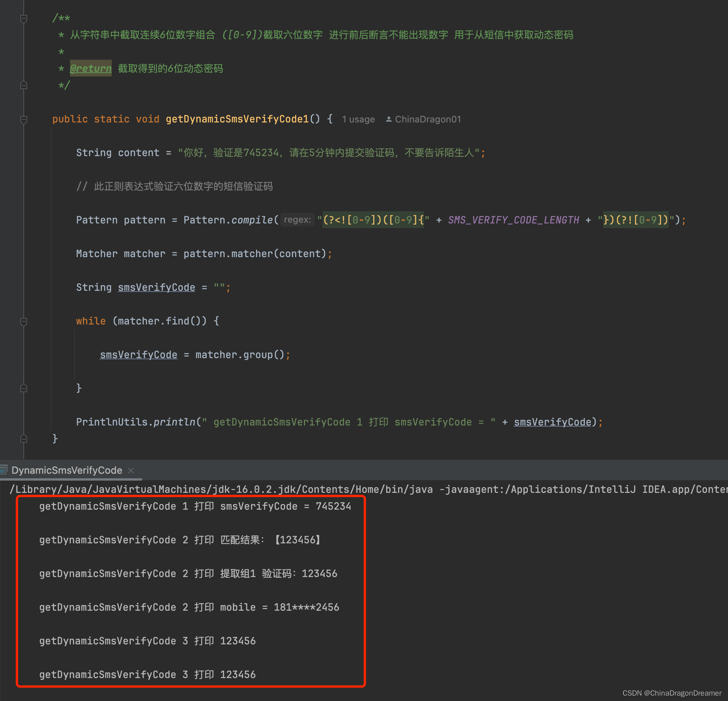Click the smsVerifyCode variable in the declaration line

(157, 287)
